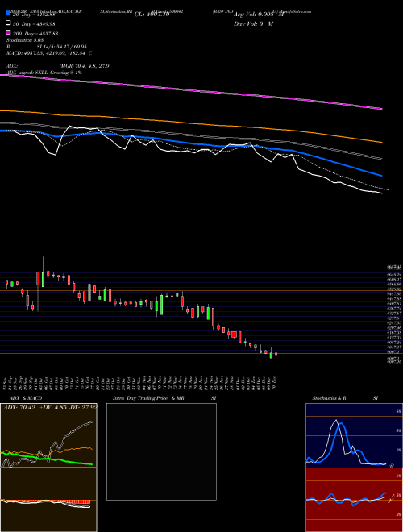Click the wide red candle in the downtrend

click(x=234, y=335)
